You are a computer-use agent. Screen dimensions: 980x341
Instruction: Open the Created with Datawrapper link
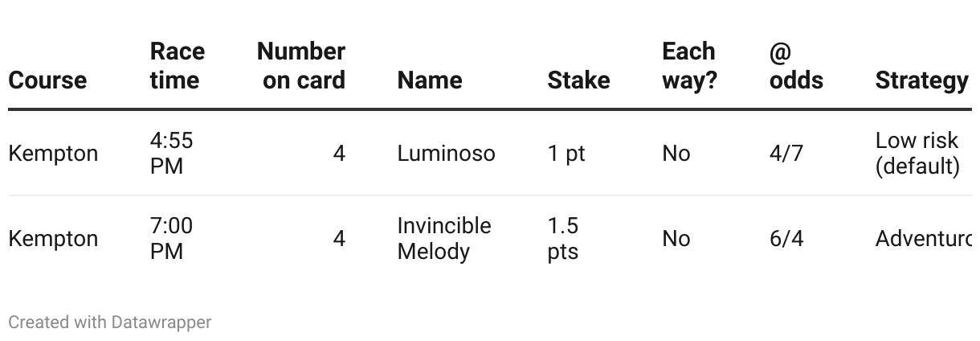coord(110,323)
